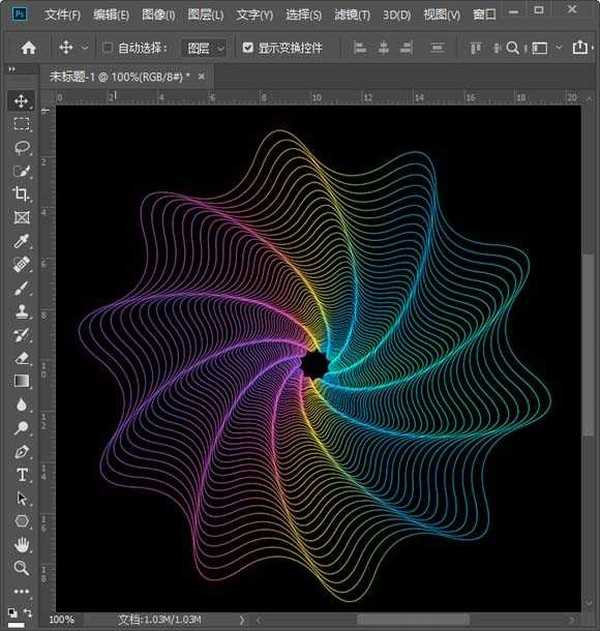Choose the Gradient tool

click(x=22, y=381)
